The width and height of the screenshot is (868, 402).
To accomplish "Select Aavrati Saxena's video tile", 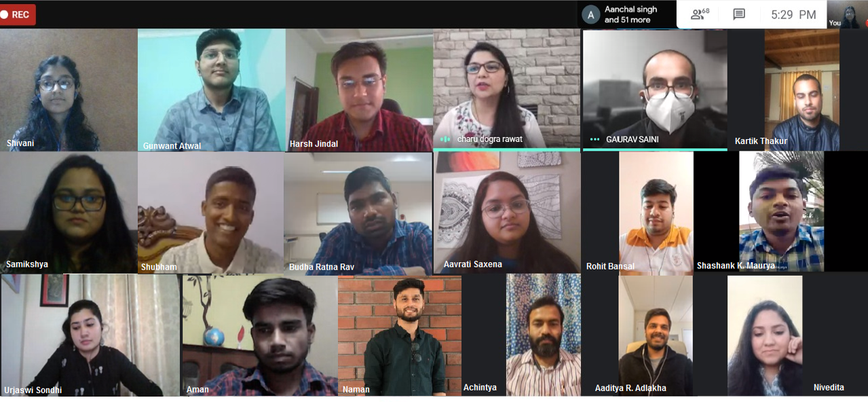I will point(507,213).
